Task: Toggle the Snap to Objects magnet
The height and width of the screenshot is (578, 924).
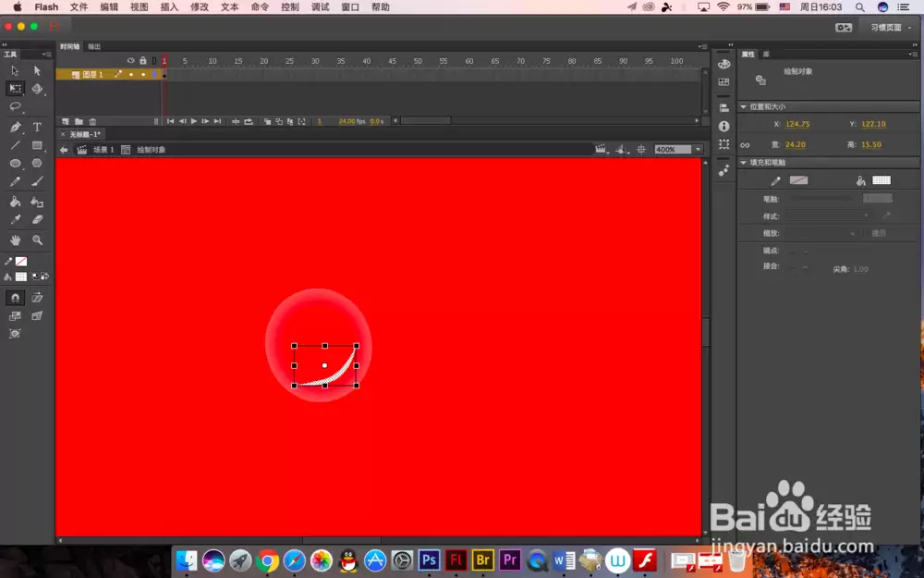Action: pos(16,298)
